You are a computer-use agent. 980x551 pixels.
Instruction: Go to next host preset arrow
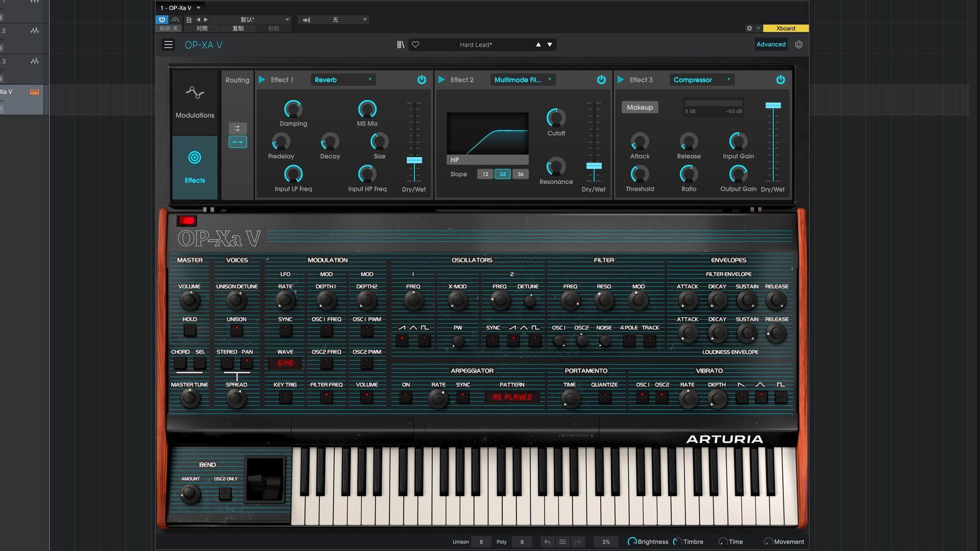206,19
